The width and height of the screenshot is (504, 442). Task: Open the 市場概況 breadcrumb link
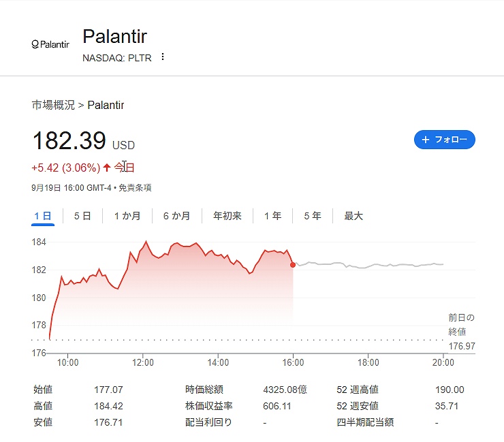coord(53,105)
